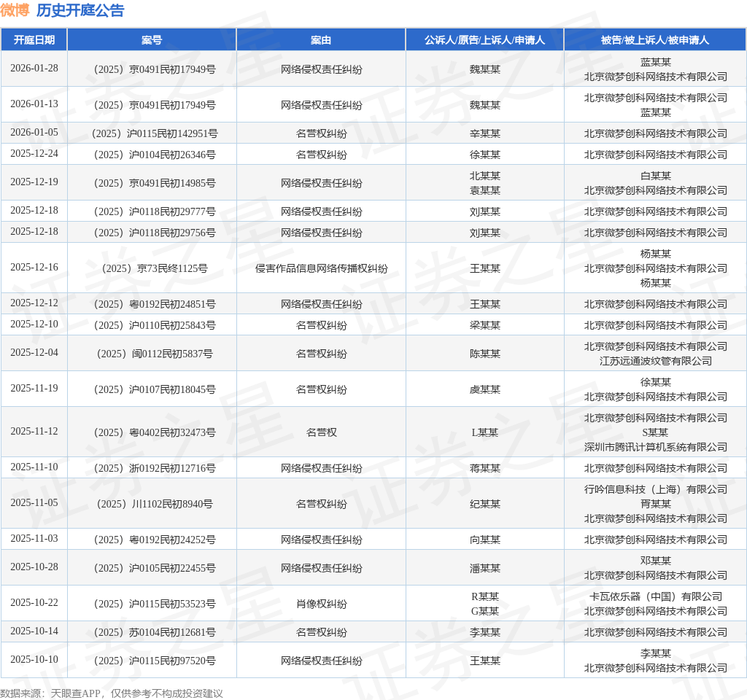Click plaintiff 虞某某
Screen dimensions: 747x700
tap(485, 389)
